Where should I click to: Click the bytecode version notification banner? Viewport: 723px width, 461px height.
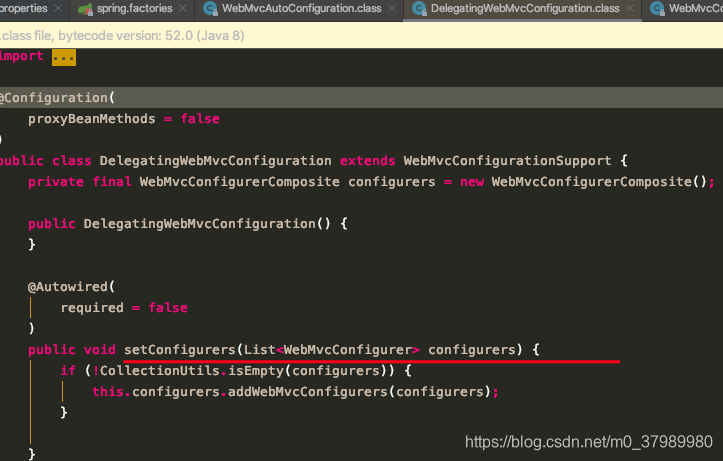(362, 35)
